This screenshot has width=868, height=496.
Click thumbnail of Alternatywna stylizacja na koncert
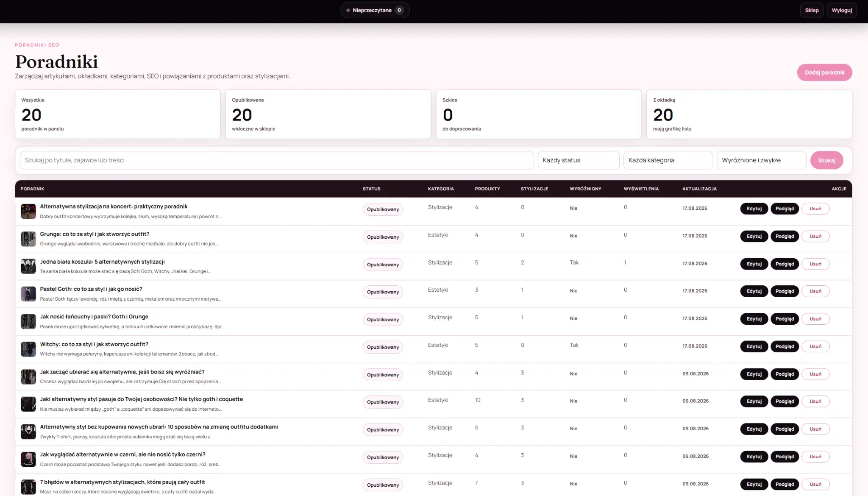28,211
